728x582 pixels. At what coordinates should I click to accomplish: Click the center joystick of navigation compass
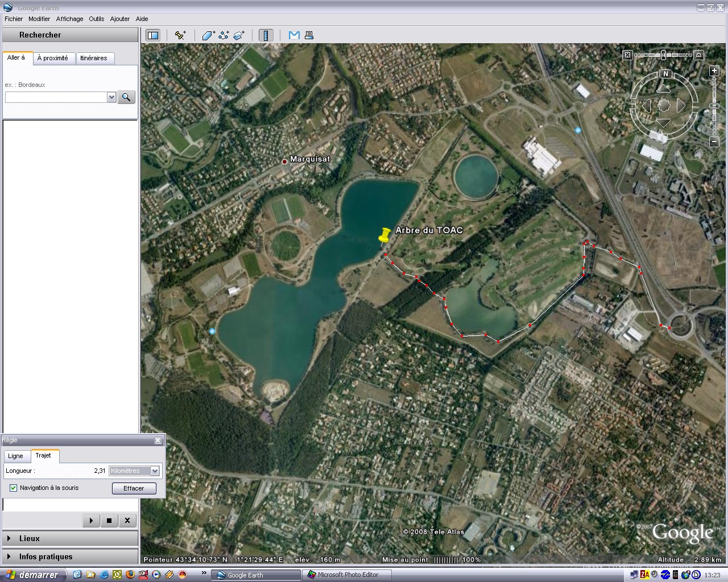(x=664, y=105)
